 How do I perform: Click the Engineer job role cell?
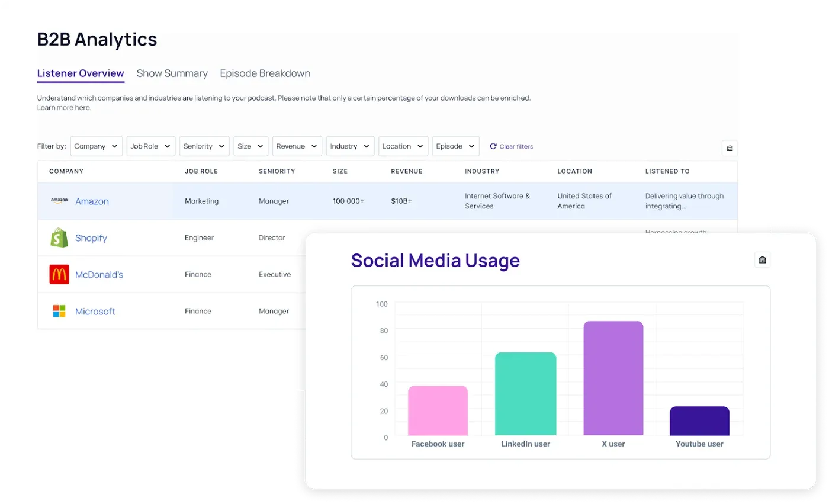(x=199, y=237)
